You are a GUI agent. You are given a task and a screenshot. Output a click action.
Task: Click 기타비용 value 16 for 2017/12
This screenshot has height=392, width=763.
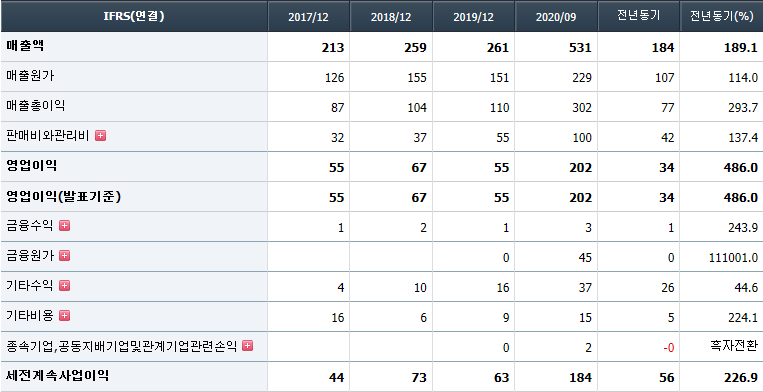tap(337, 319)
